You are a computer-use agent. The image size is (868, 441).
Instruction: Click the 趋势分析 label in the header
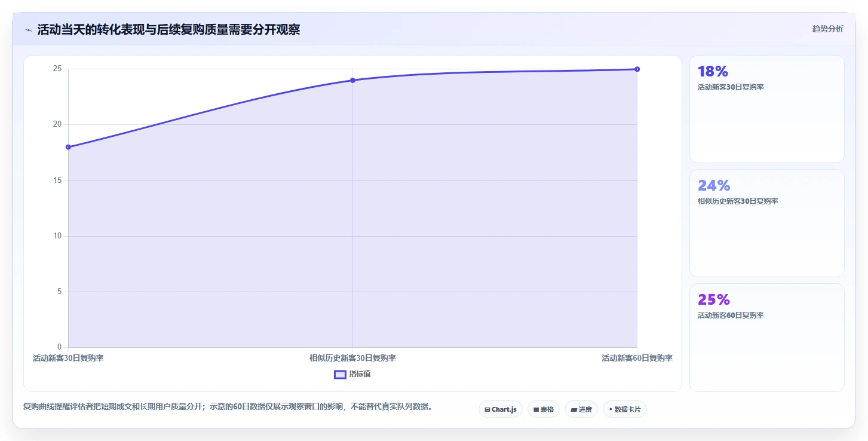tap(827, 29)
